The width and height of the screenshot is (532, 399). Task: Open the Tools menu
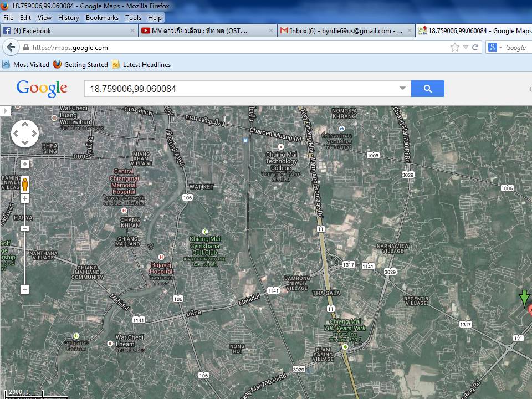[x=133, y=18]
